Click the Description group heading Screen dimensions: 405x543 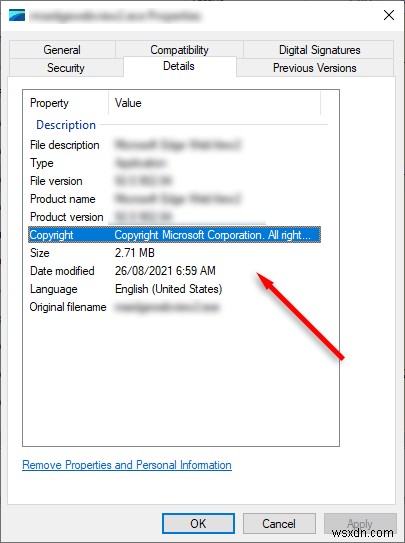66,125
